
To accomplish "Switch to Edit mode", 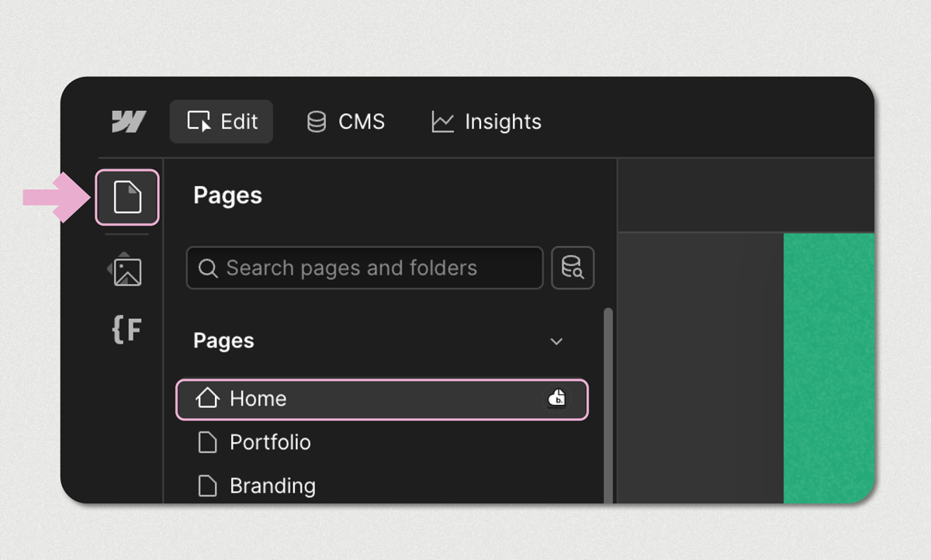I will (221, 122).
